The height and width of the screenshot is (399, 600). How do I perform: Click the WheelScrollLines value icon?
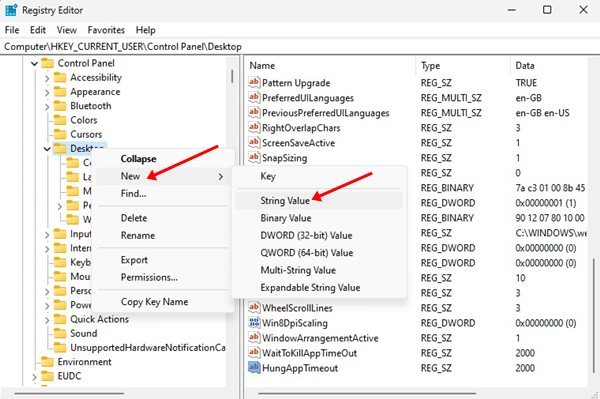pos(254,307)
